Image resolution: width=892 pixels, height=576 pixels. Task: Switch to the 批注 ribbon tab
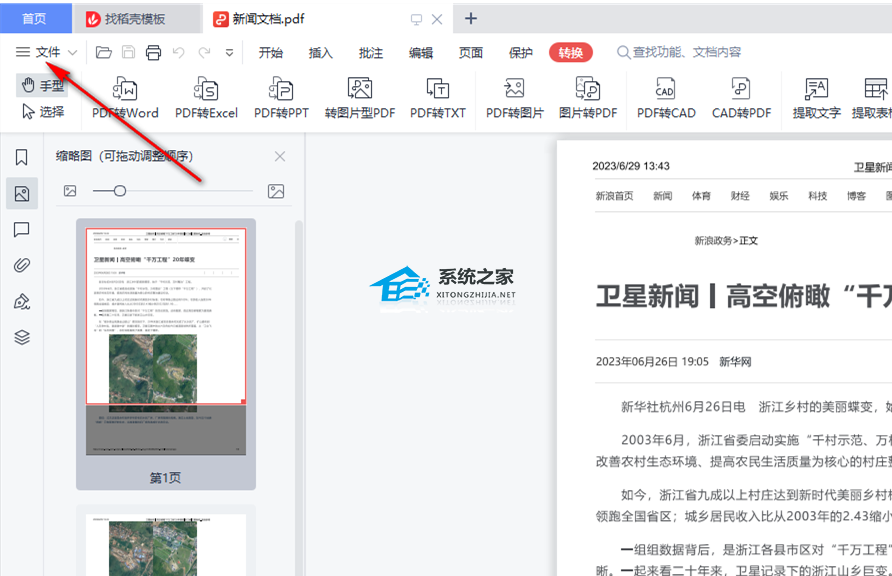click(x=371, y=53)
